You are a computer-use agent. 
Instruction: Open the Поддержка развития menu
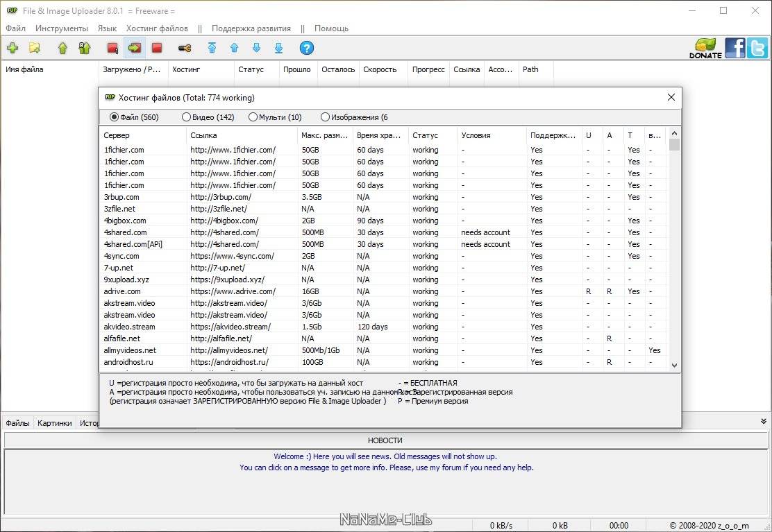(x=251, y=28)
